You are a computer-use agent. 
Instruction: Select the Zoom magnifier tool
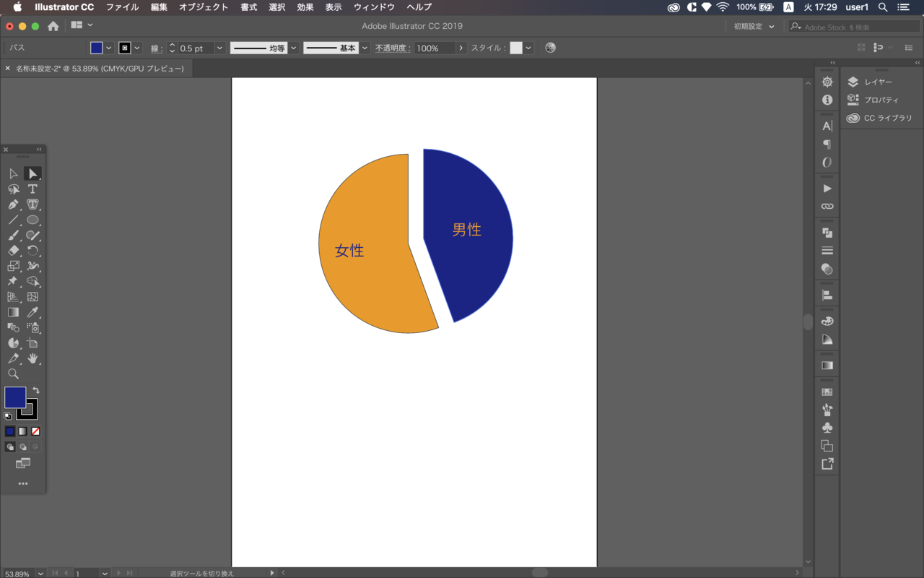click(13, 374)
